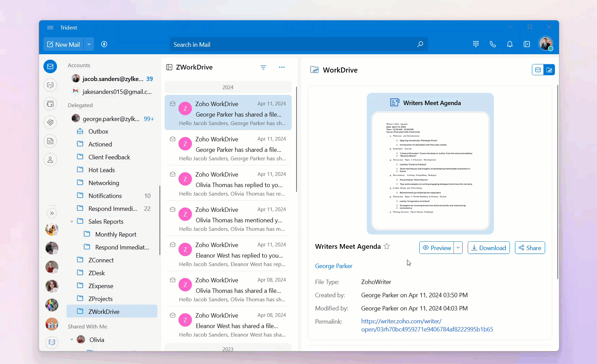This screenshot has height=364, width=597.
Task: Open the Outbox folder
Action: click(x=112, y=131)
